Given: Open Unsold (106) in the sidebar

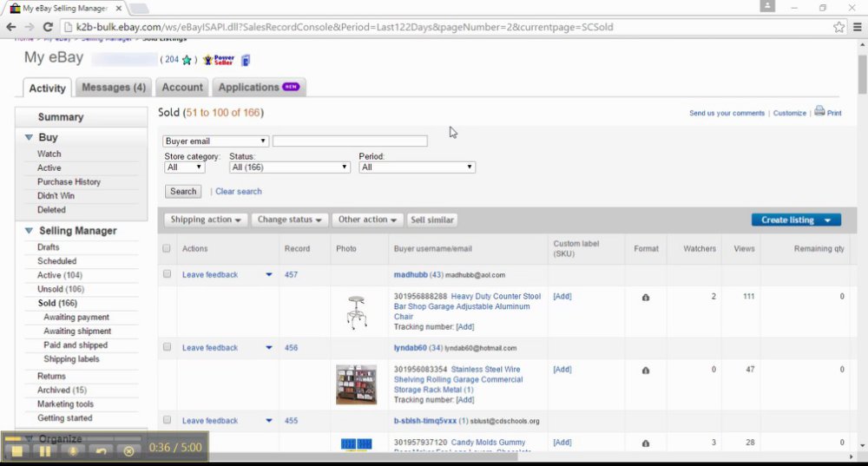Looking at the screenshot, I should [61, 289].
